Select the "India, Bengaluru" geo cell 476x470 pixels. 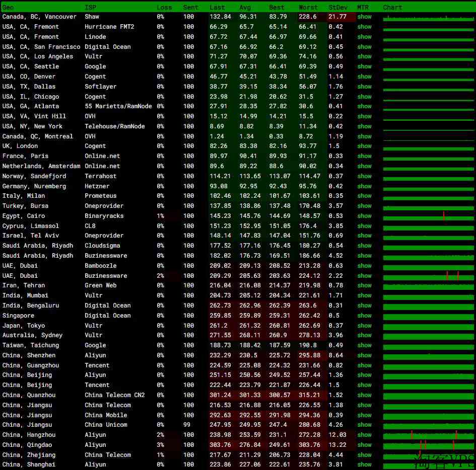[x=31, y=305]
